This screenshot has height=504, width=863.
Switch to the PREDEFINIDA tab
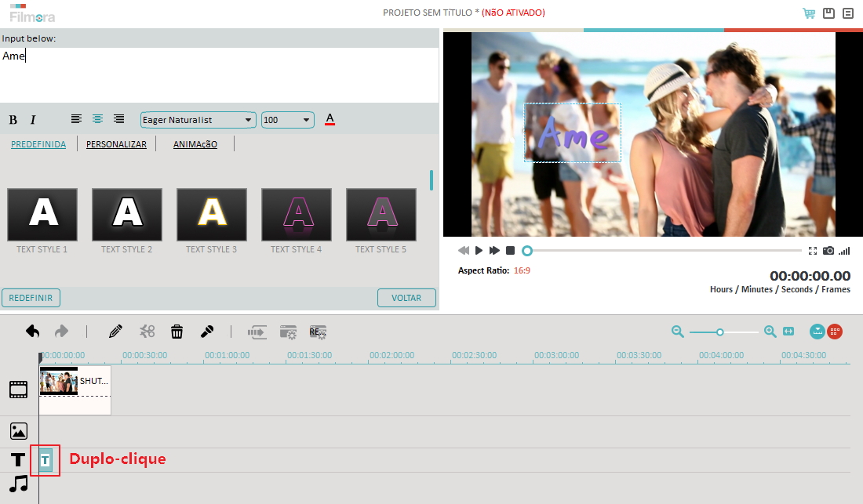[x=38, y=144]
